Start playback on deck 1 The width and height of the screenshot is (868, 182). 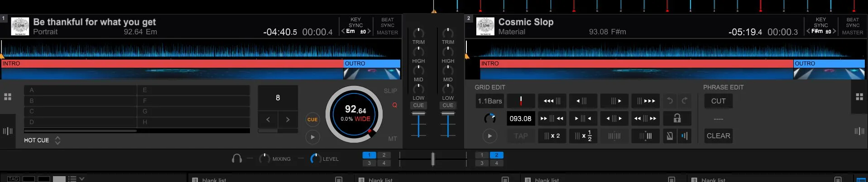[312, 137]
